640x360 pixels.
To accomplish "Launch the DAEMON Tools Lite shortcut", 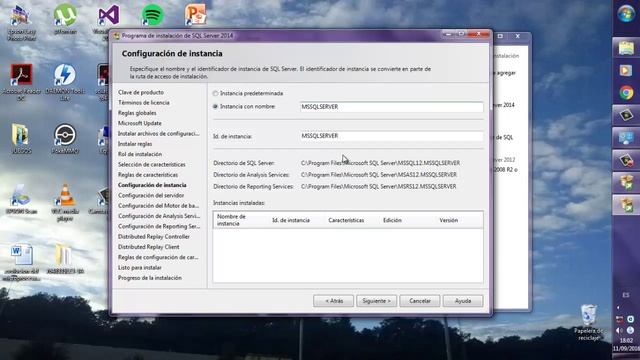I will click(x=65, y=82).
